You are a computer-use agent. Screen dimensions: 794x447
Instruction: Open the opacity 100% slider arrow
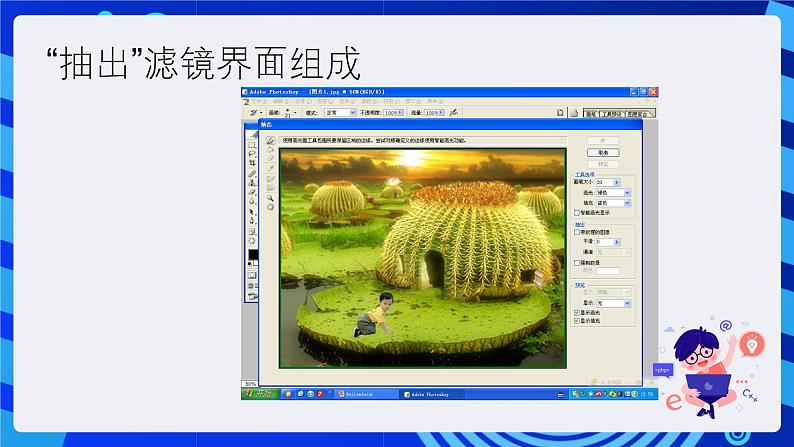click(401, 112)
